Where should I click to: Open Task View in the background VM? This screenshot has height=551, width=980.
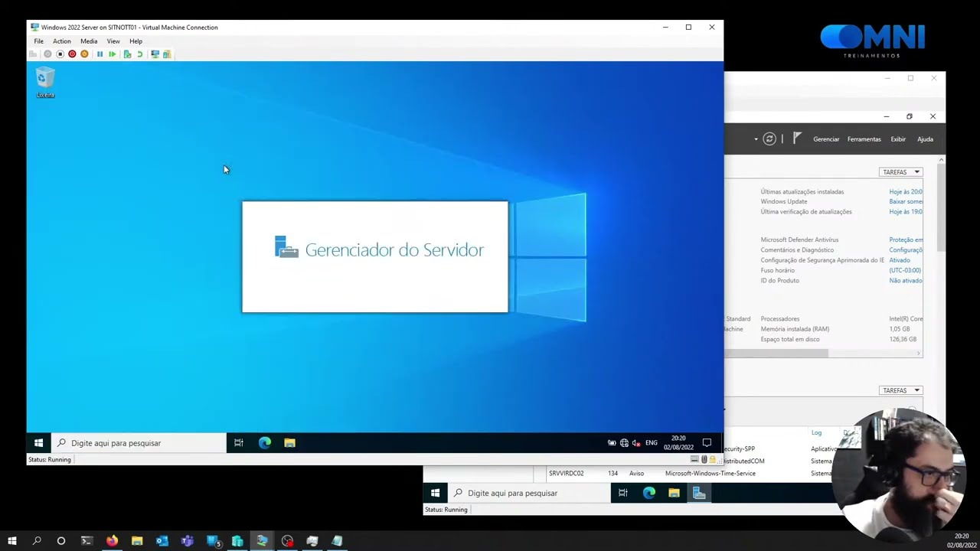(623, 494)
